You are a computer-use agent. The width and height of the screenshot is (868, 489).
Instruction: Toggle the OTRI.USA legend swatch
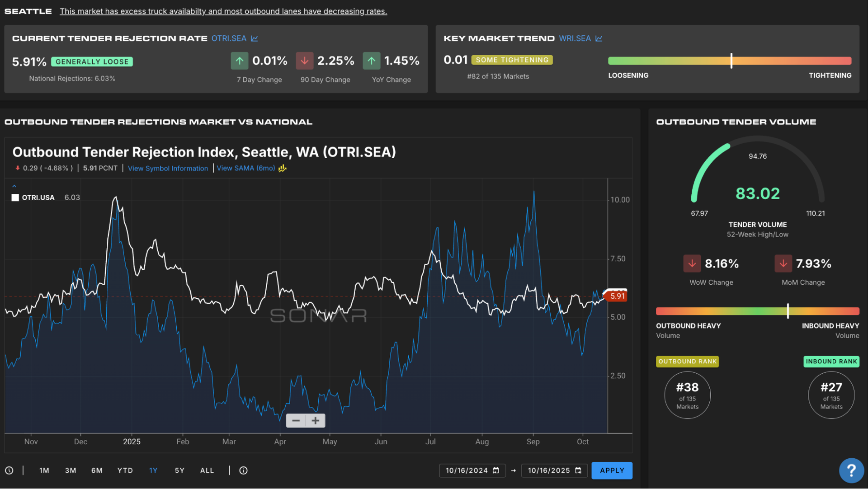click(15, 197)
